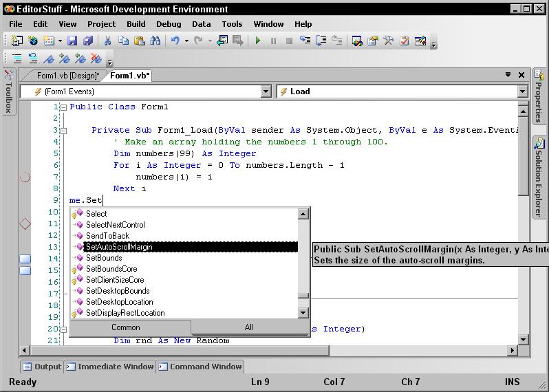Click the Paste clipboard icon

pyautogui.click(x=139, y=41)
